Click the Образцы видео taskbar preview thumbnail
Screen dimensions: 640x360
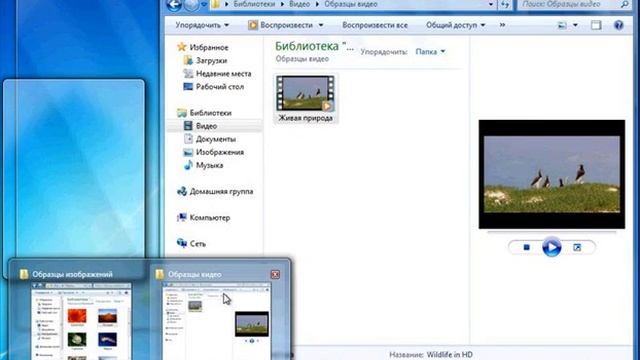(216, 322)
